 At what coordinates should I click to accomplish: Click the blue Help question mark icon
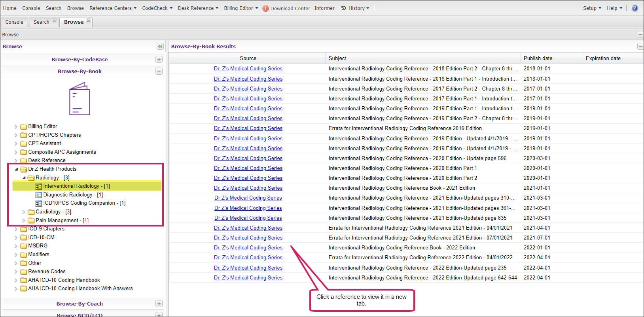pos(635,8)
